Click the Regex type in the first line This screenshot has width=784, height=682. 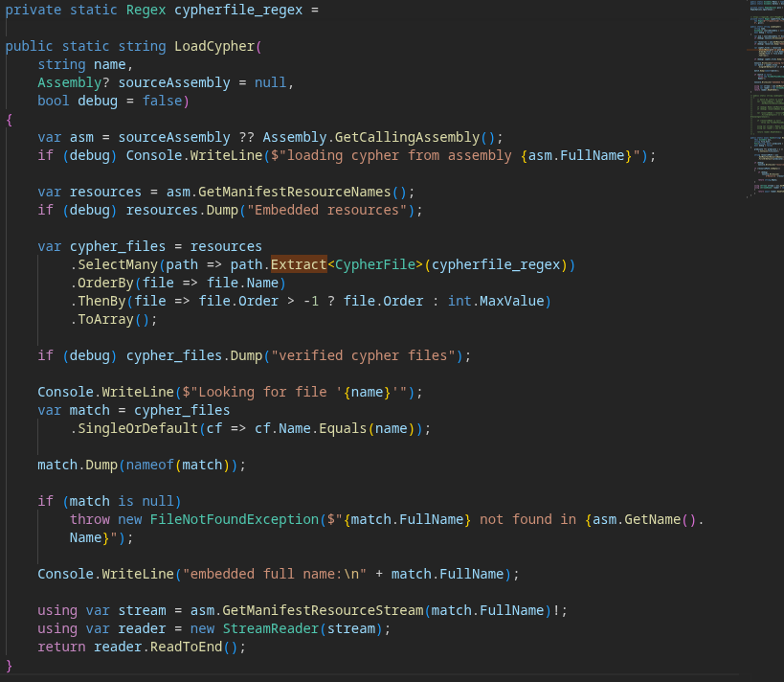tap(146, 10)
